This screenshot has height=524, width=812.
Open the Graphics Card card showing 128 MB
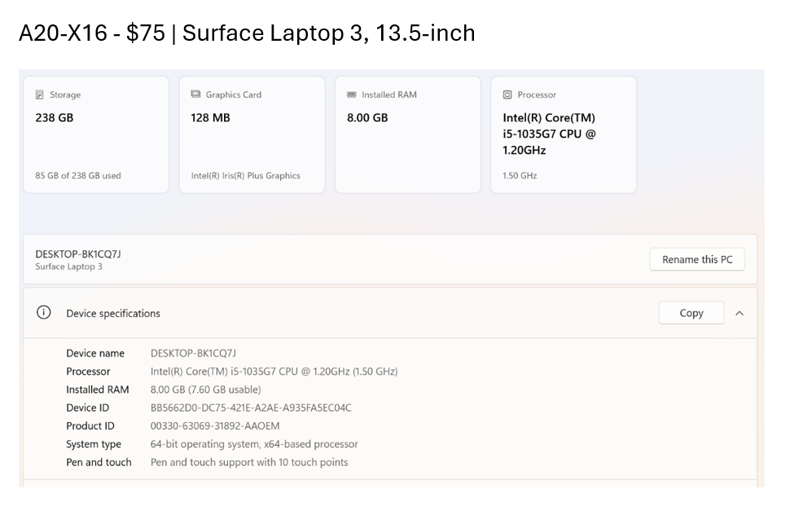pos(251,134)
